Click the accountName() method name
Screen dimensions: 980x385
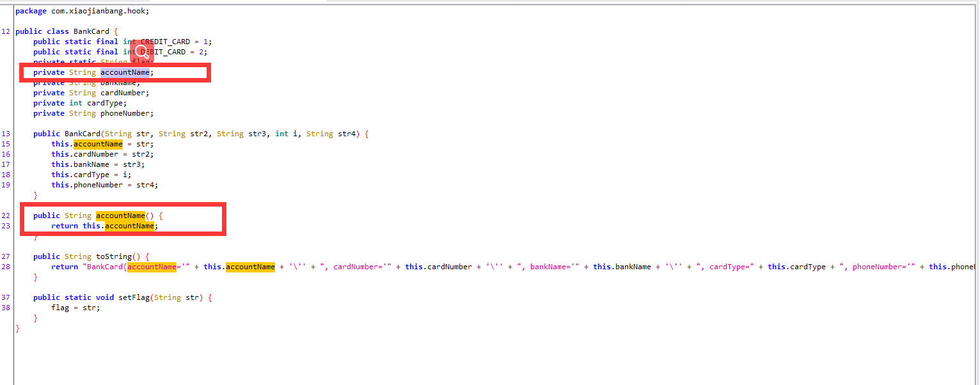tap(120, 216)
